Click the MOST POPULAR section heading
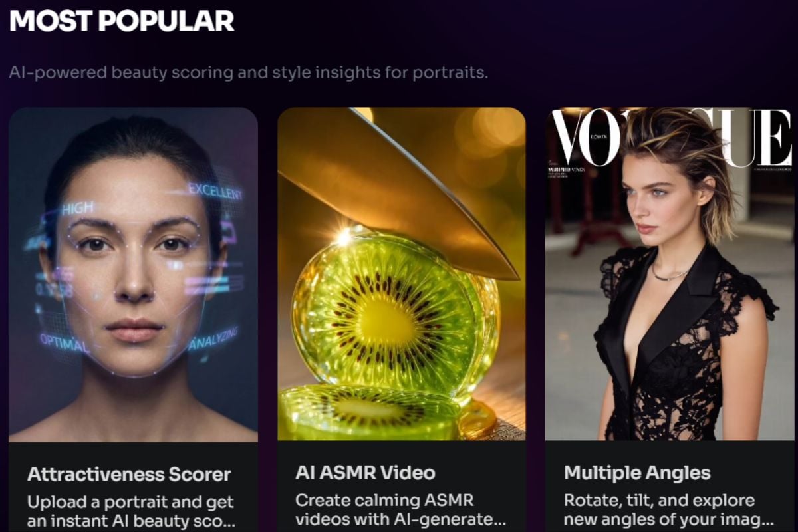The width and height of the screenshot is (798, 532). (122, 21)
